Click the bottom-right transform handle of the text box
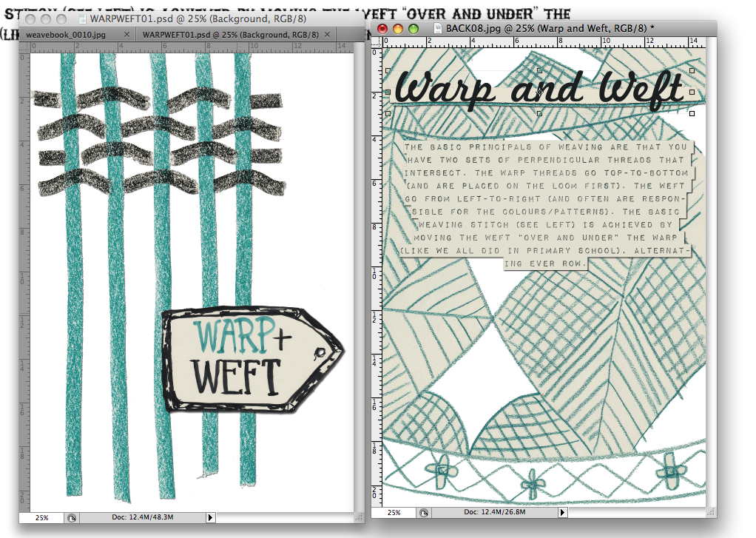 [692, 113]
